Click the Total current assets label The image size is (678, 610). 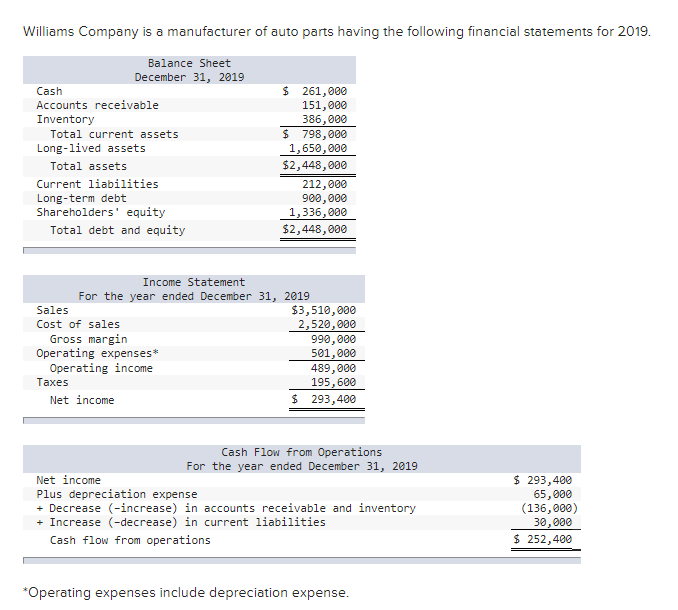[114, 134]
